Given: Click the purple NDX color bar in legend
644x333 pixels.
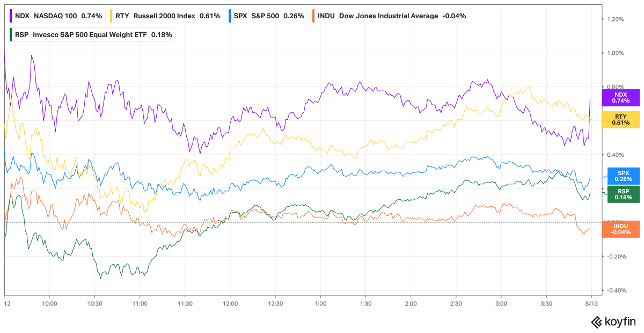Looking at the screenshot, I should (x=11, y=16).
